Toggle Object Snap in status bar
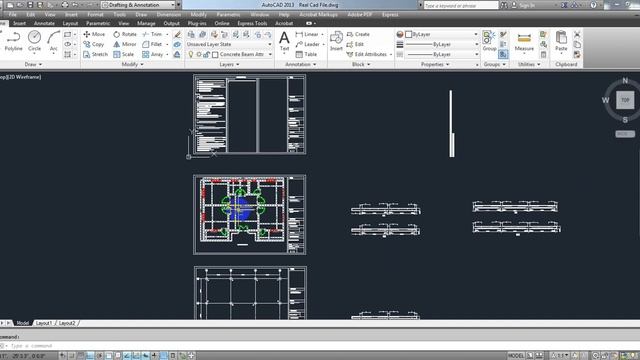Viewport: 640px width, 360px height. [x=109, y=356]
